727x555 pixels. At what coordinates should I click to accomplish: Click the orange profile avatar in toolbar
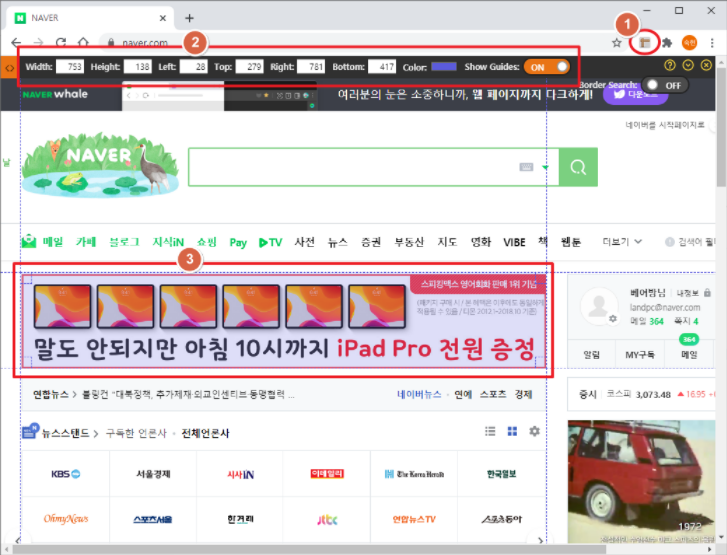[689, 43]
